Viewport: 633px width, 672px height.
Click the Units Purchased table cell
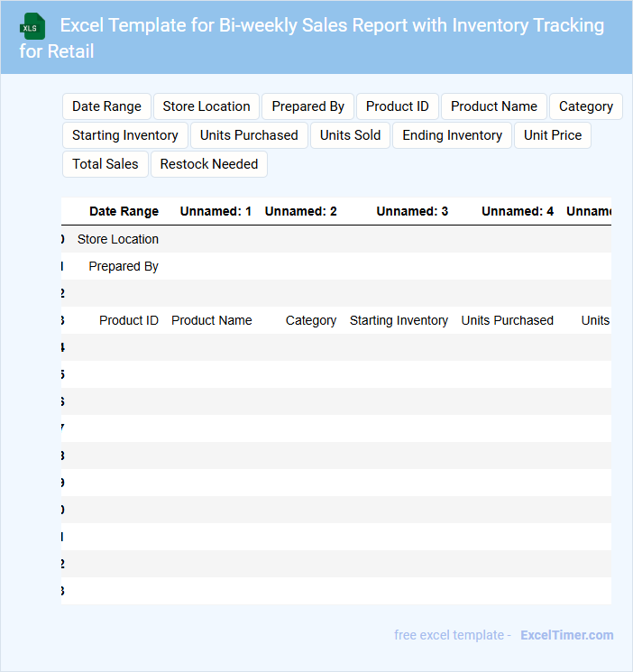tap(507, 320)
